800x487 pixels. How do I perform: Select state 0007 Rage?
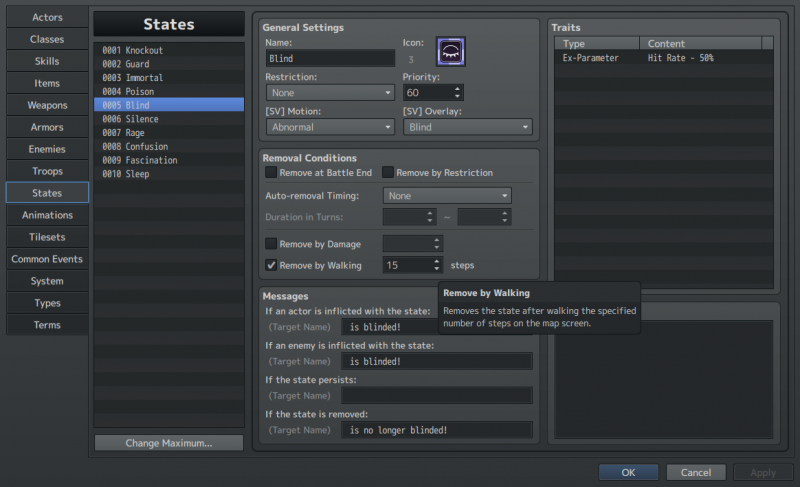pyautogui.click(x=169, y=133)
